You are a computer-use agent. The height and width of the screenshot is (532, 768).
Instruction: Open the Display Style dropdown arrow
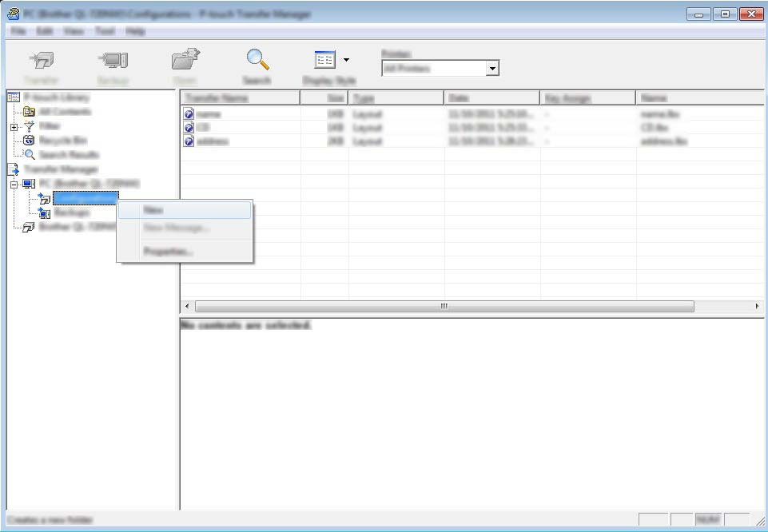click(346, 60)
